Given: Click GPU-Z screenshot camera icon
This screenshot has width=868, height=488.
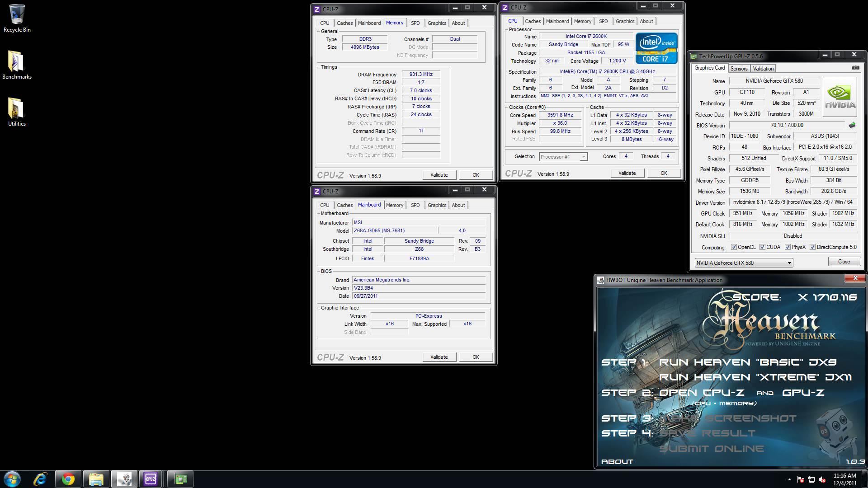Looking at the screenshot, I should pos(855,68).
